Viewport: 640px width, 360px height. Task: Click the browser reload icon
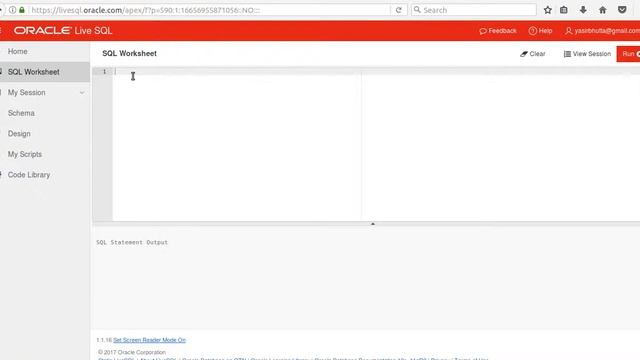(398, 10)
